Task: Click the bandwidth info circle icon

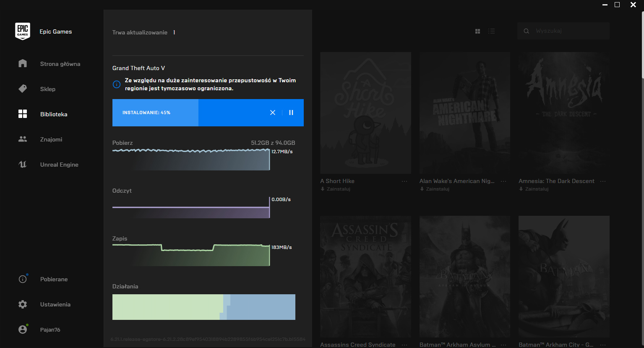Action: 117,84
